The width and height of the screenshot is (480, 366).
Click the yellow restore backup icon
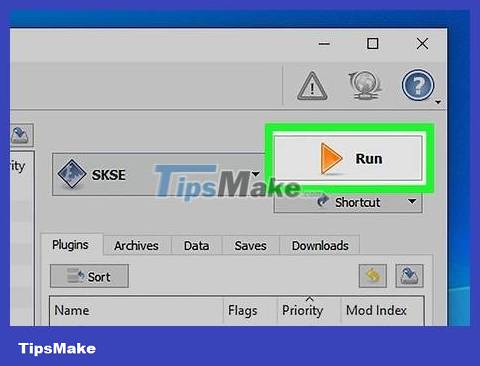point(373,276)
